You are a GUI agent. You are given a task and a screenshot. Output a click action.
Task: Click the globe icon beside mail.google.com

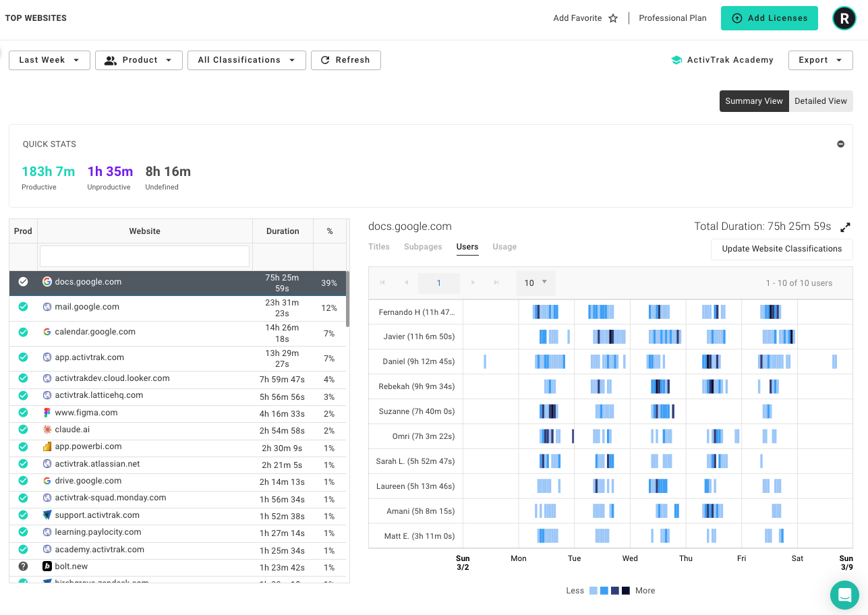pyautogui.click(x=47, y=307)
